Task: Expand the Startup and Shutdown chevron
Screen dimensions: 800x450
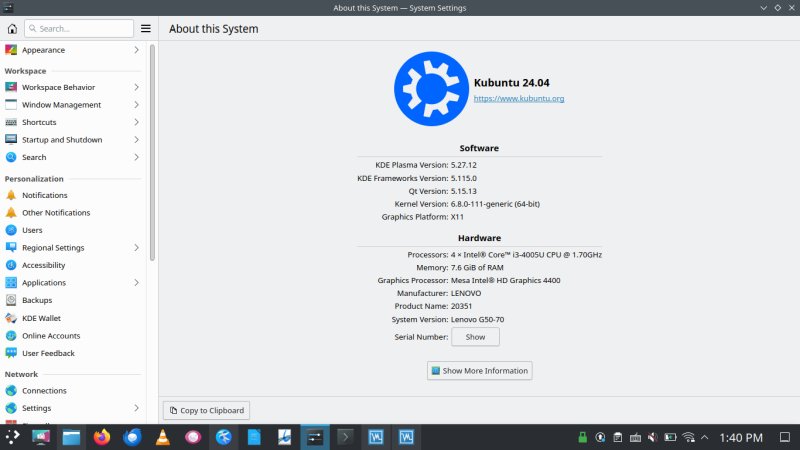Action: [136, 140]
